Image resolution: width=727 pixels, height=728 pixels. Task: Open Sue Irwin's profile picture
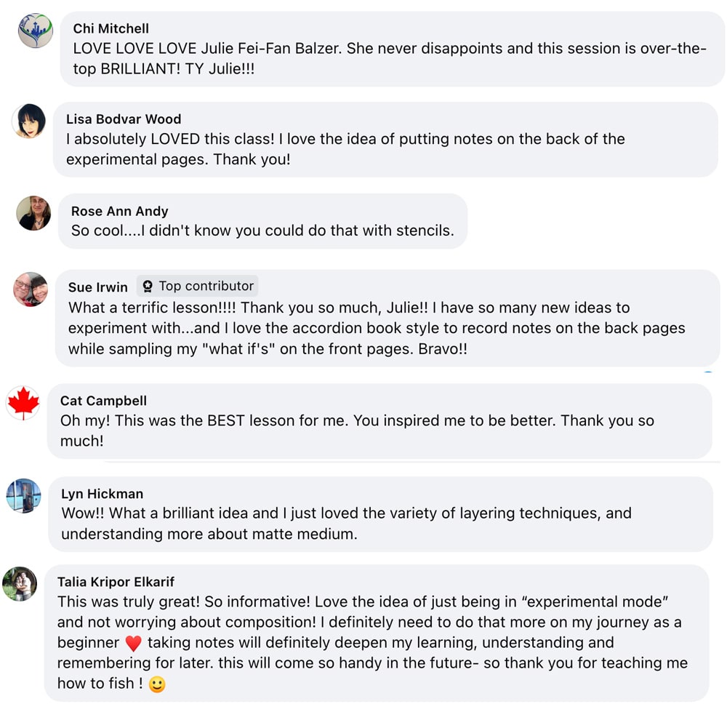[31, 289]
